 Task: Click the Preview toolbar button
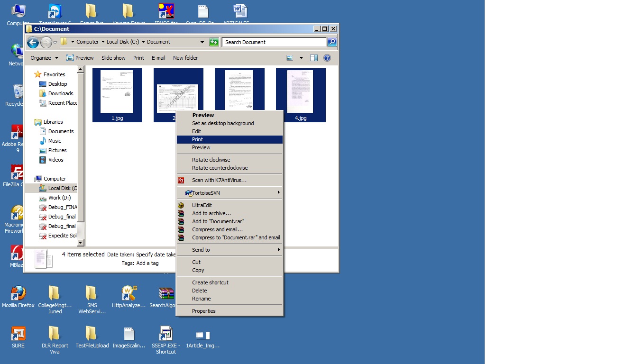tap(80, 58)
